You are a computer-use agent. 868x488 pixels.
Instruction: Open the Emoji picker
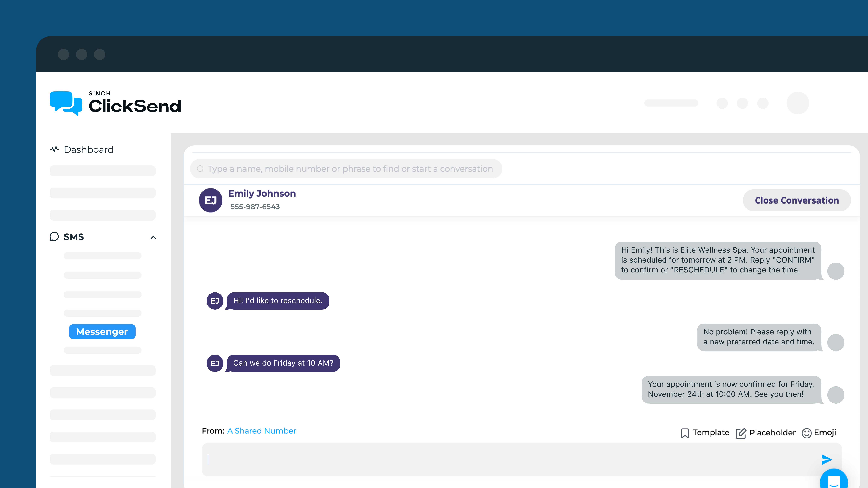tap(819, 433)
